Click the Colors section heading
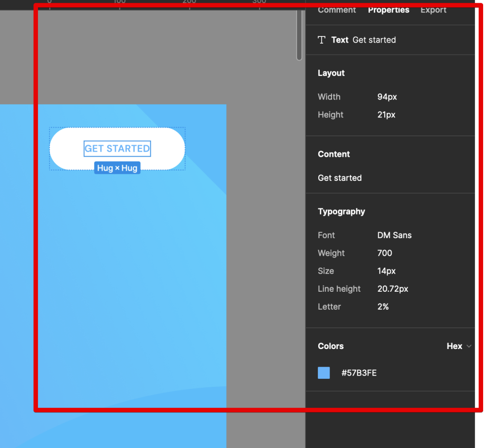This screenshot has width=485, height=448. (331, 346)
